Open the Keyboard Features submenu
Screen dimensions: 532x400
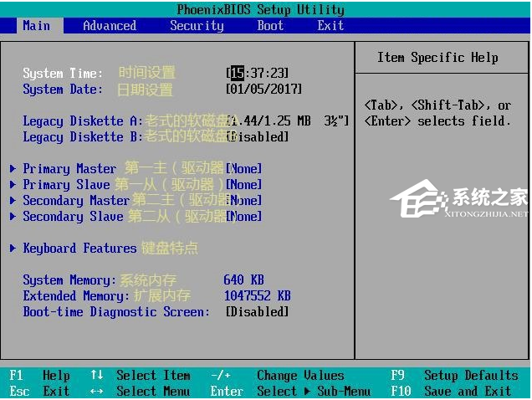[x=79, y=248]
